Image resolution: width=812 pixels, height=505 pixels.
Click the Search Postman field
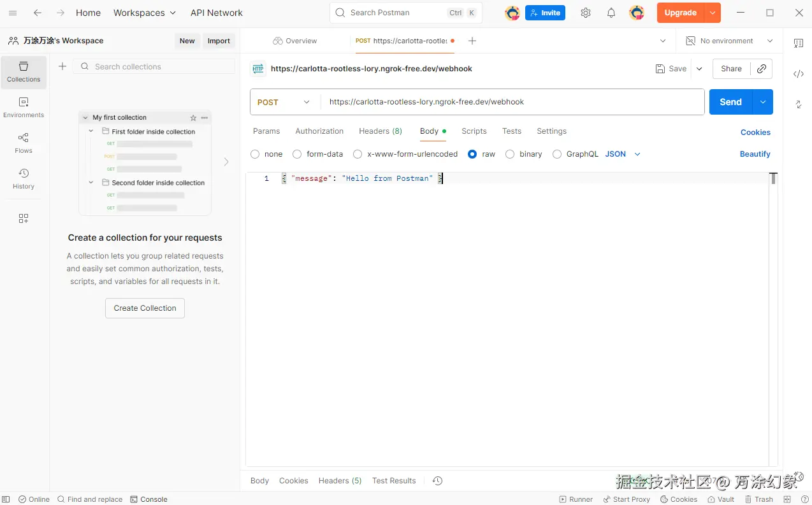click(406, 13)
